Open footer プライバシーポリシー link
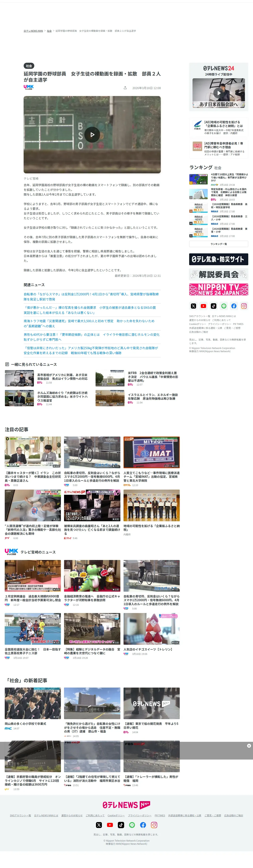The image size is (253, 868). tap(140, 815)
